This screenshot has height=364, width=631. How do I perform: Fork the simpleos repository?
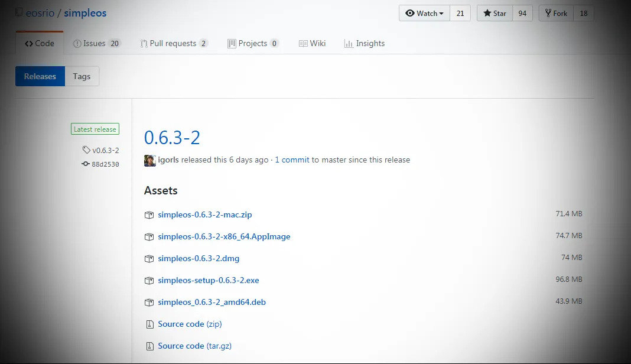coord(556,13)
